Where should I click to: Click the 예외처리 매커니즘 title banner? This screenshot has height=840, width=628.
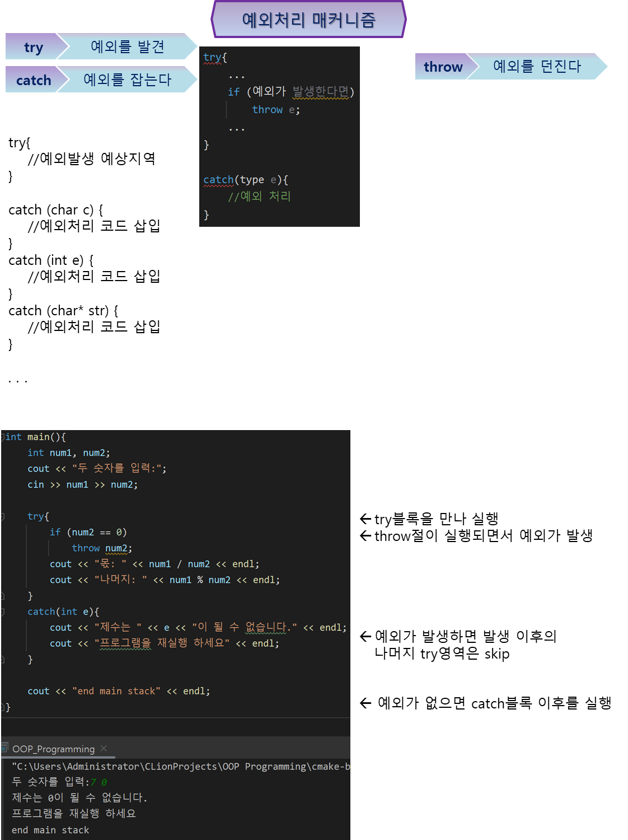[308, 20]
